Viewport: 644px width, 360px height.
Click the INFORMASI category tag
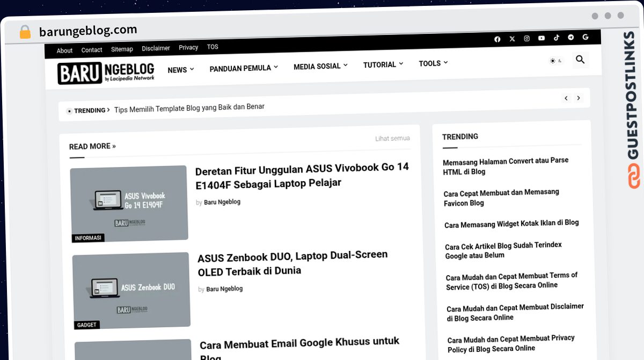[x=88, y=238]
